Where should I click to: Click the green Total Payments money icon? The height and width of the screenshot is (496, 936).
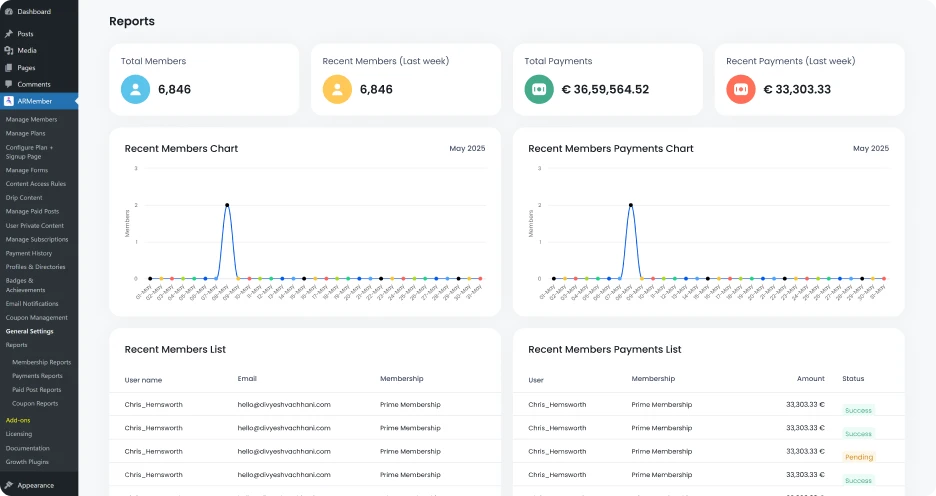[x=539, y=89]
